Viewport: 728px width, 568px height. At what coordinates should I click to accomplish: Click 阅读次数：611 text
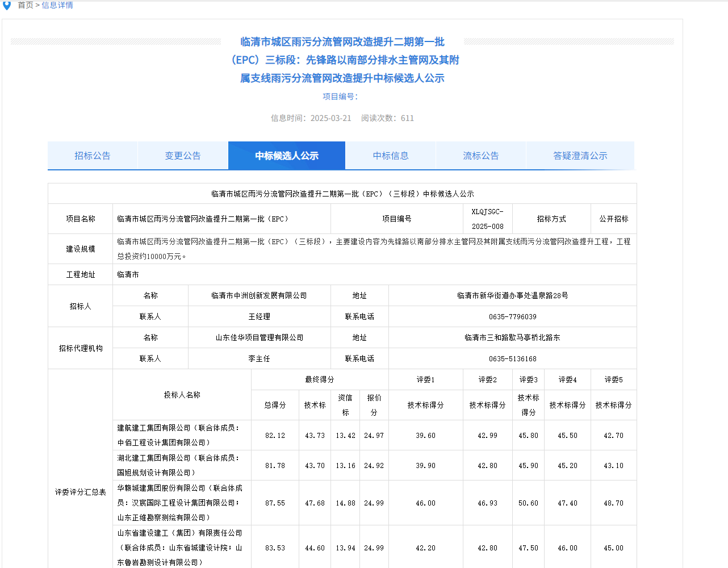pyautogui.click(x=388, y=118)
